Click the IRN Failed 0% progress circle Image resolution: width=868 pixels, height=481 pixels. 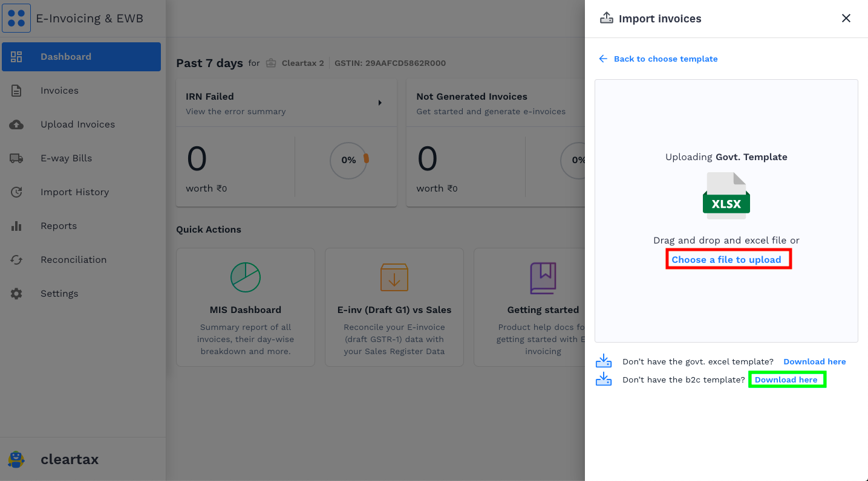coord(348,161)
